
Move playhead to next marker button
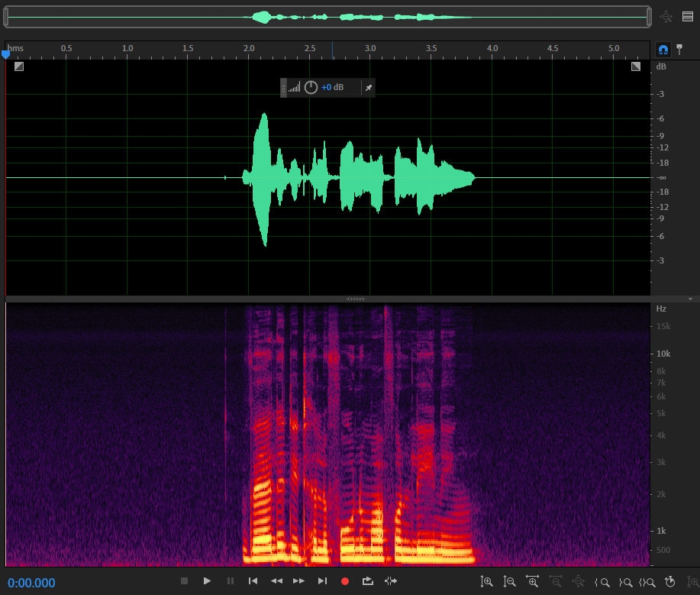pyautogui.click(x=322, y=581)
